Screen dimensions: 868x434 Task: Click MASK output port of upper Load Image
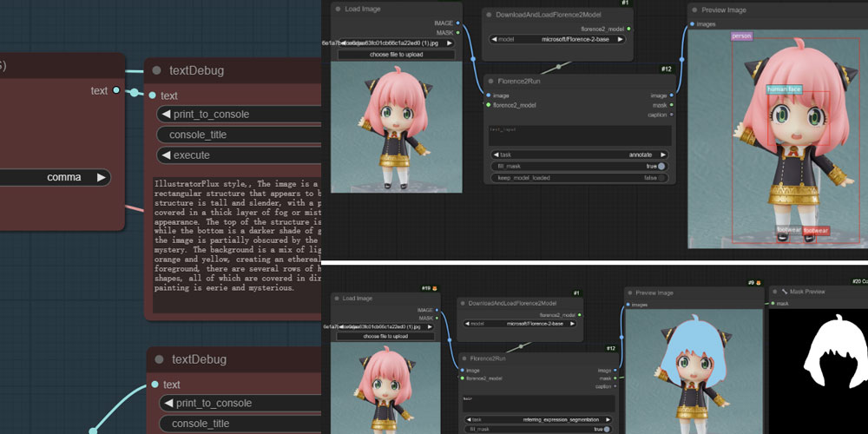(457, 33)
